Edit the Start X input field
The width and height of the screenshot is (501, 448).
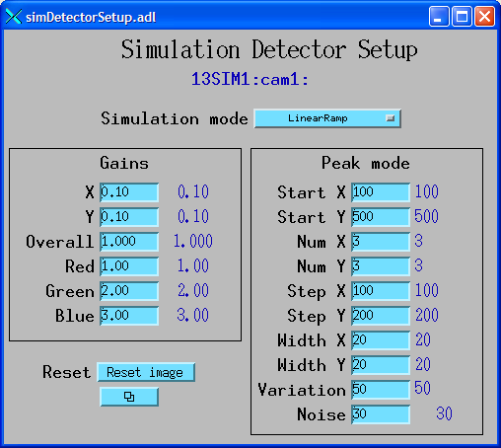[381, 192]
